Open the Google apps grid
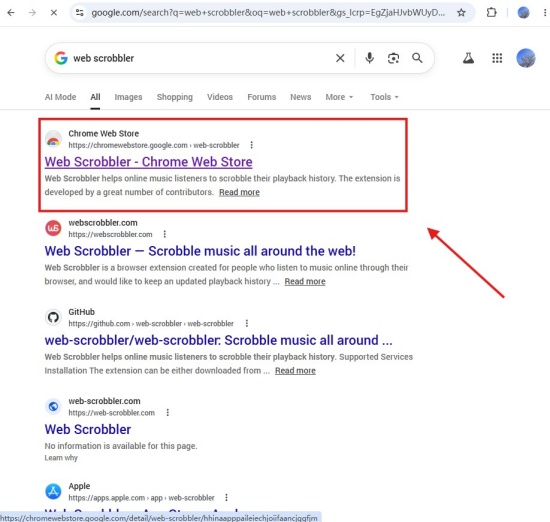550x522 pixels. click(497, 58)
